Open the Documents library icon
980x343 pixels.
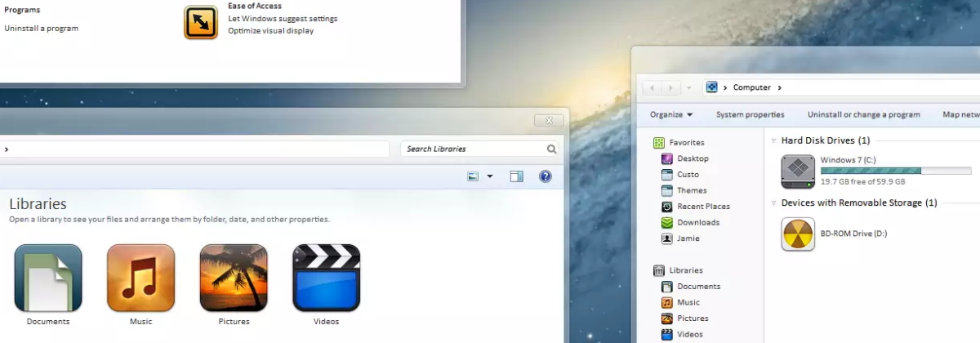coord(48,278)
